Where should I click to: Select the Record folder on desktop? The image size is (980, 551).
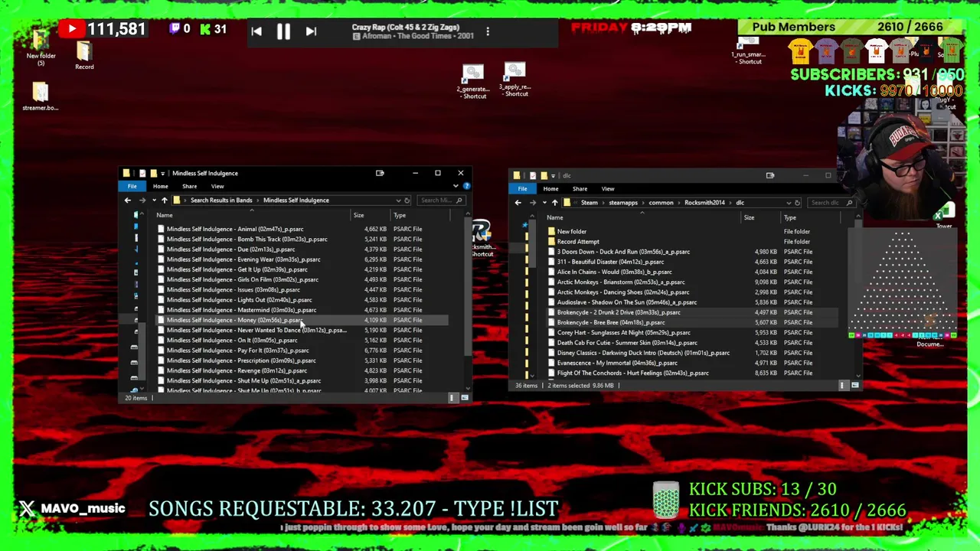84,56
